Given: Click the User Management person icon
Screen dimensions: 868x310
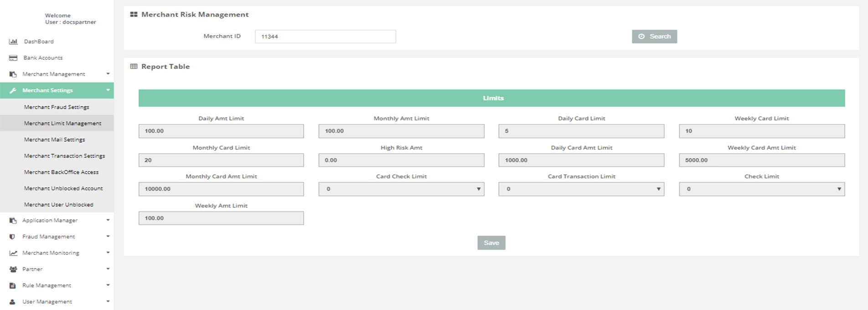Looking at the screenshot, I should pyautogui.click(x=13, y=302).
